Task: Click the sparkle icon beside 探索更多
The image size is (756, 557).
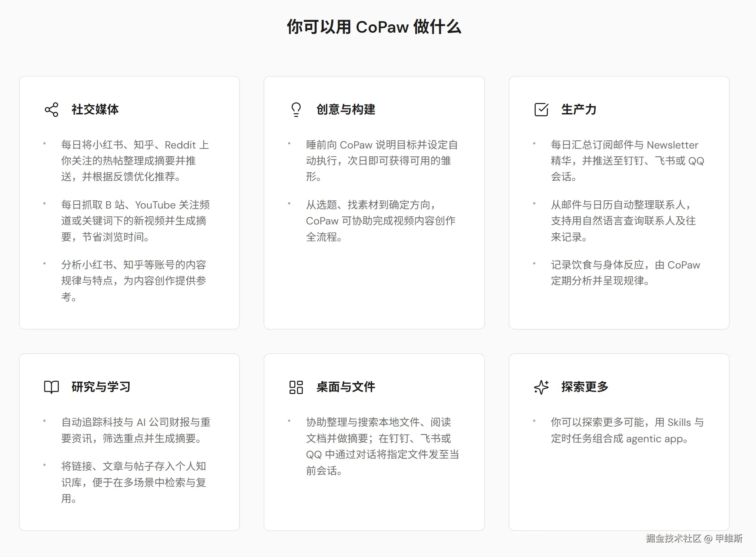Action: pos(541,387)
